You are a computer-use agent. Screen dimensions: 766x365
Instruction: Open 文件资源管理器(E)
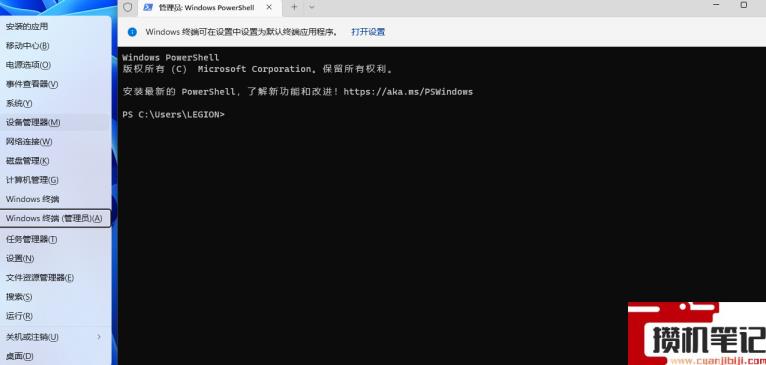(x=55, y=278)
